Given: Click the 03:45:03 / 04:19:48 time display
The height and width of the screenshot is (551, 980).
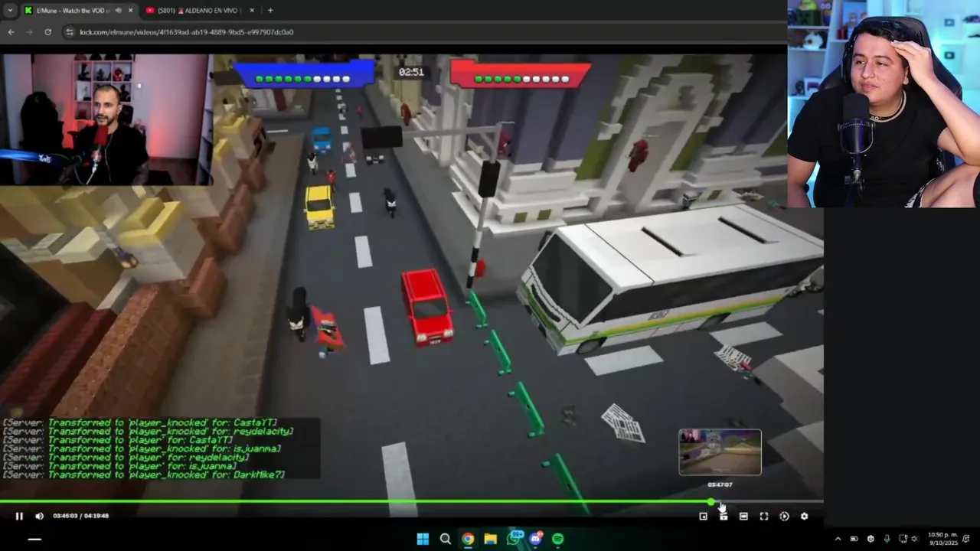Looking at the screenshot, I should point(80,516).
